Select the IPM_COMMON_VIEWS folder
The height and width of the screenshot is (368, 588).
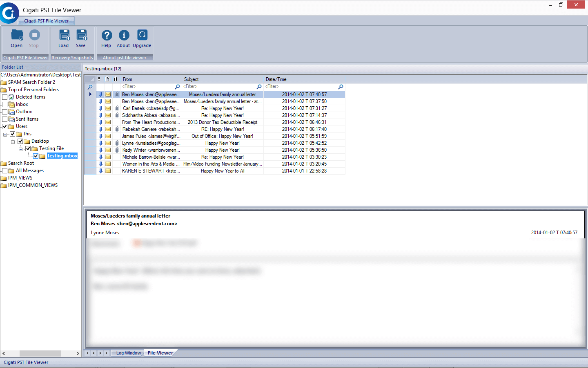coord(33,185)
